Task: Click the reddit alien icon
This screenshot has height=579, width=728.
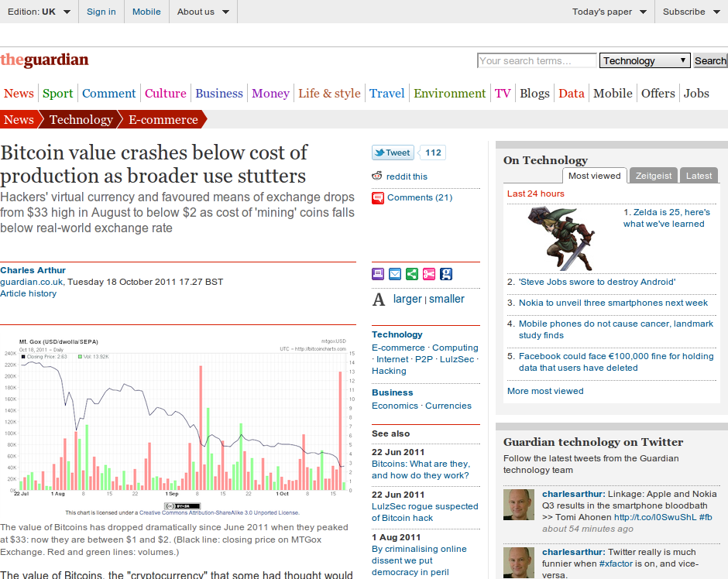Action: [x=378, y=176]
